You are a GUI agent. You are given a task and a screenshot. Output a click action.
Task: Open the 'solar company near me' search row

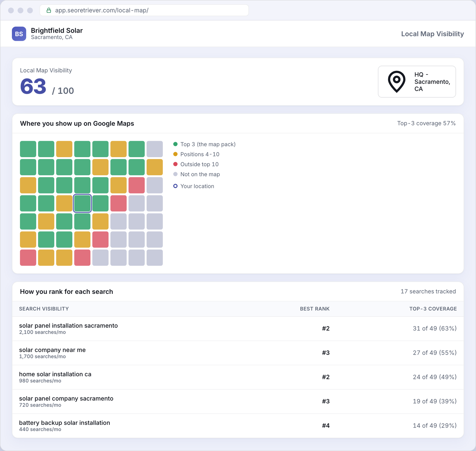point(238,353)
